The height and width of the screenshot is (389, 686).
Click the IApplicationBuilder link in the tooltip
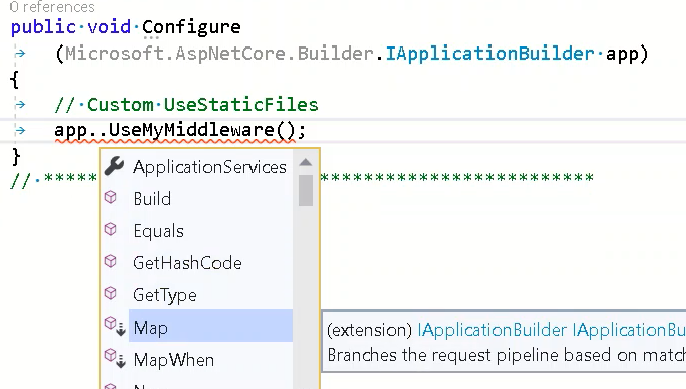click(492, 330)
